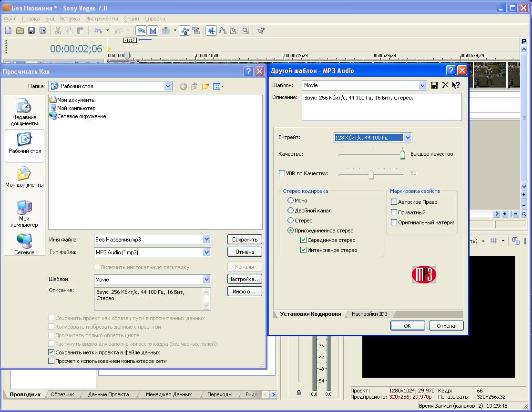Open the Вставка menu
This screenshot has width=532, height=412.
tap(70, 19)
